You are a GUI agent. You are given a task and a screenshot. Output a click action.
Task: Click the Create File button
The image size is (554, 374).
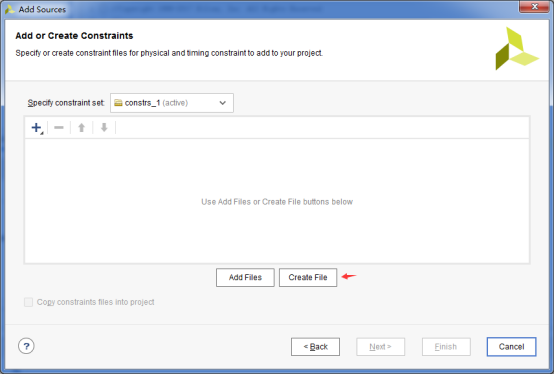(308, 278)
